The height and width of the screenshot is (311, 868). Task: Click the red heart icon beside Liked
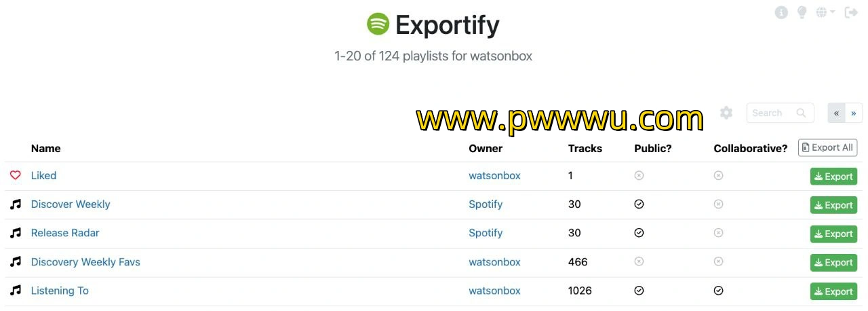pos(16,175)
